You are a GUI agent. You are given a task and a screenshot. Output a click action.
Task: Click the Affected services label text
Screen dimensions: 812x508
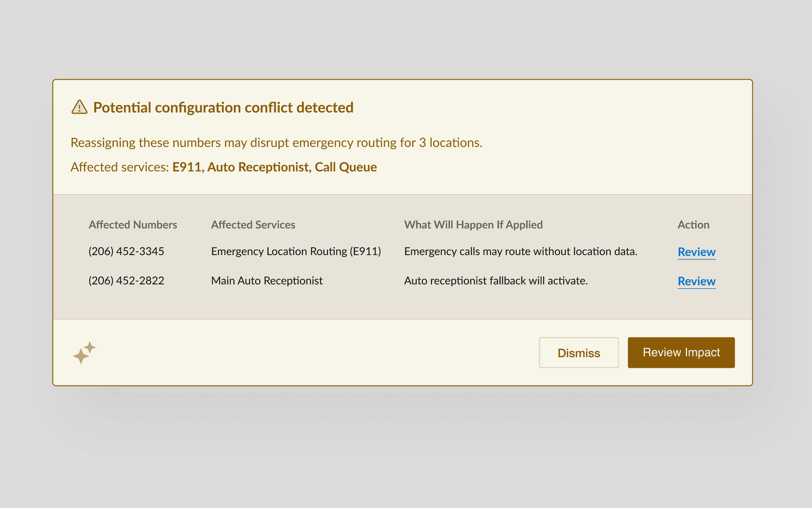[120, 167]
